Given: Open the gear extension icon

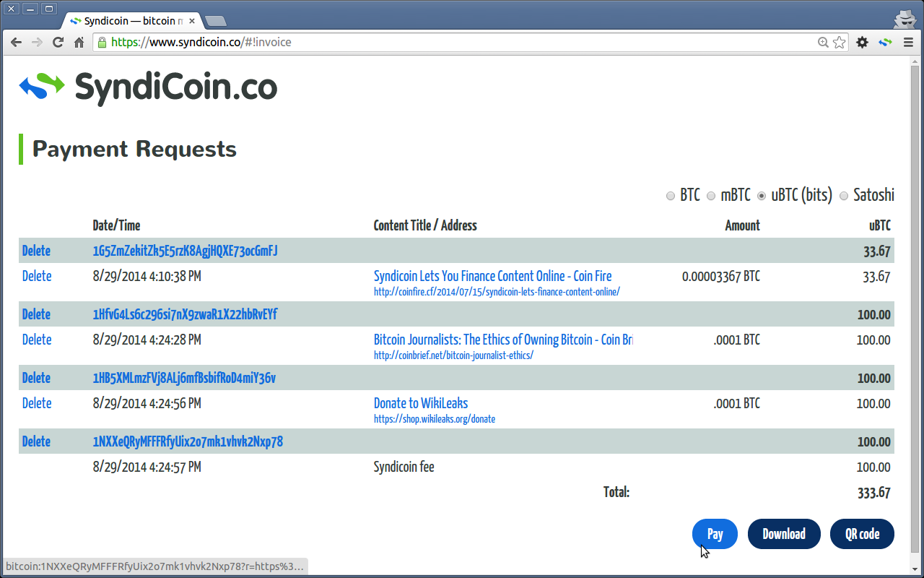Looking at the screenshot, I should 862,43.
